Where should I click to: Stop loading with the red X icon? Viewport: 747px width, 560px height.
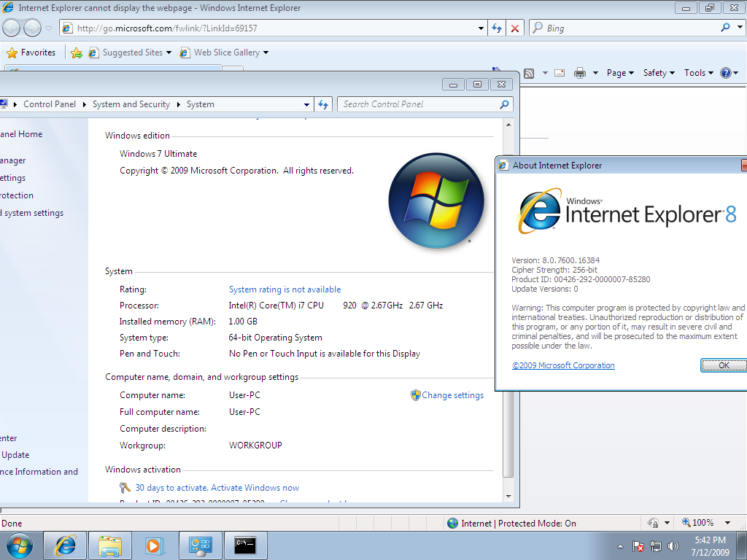click(515, 28)
